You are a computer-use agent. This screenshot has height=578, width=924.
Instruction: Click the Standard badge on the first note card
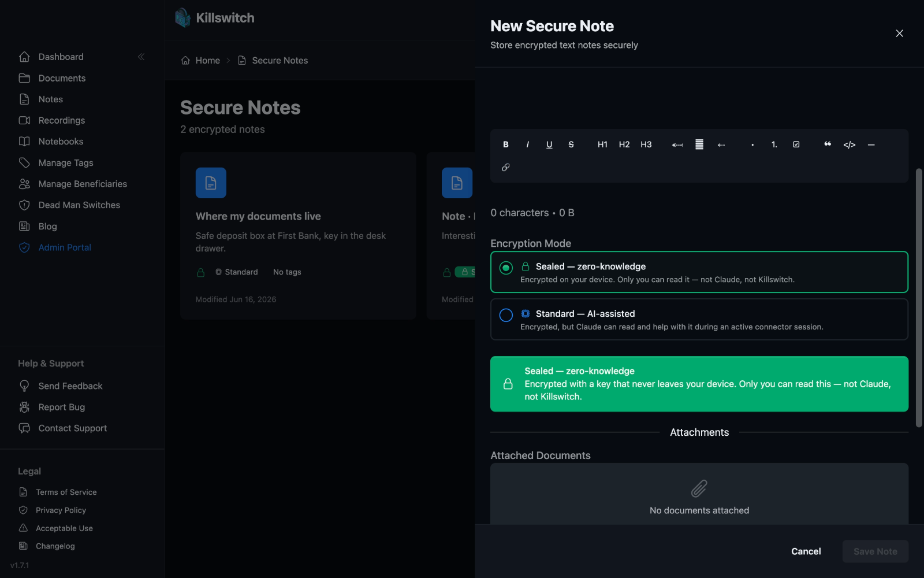pyautogui.click(x=237, y=272)
